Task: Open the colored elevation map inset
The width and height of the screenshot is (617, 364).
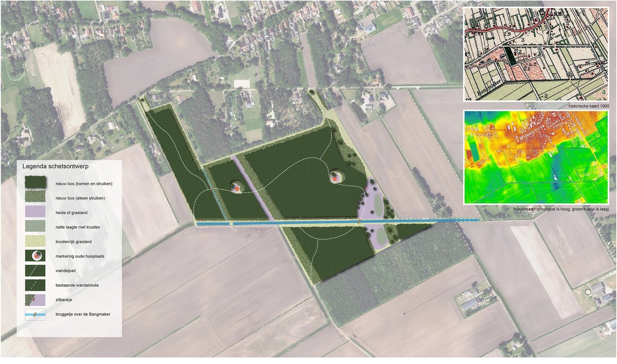Action: [x=536, y=157]
